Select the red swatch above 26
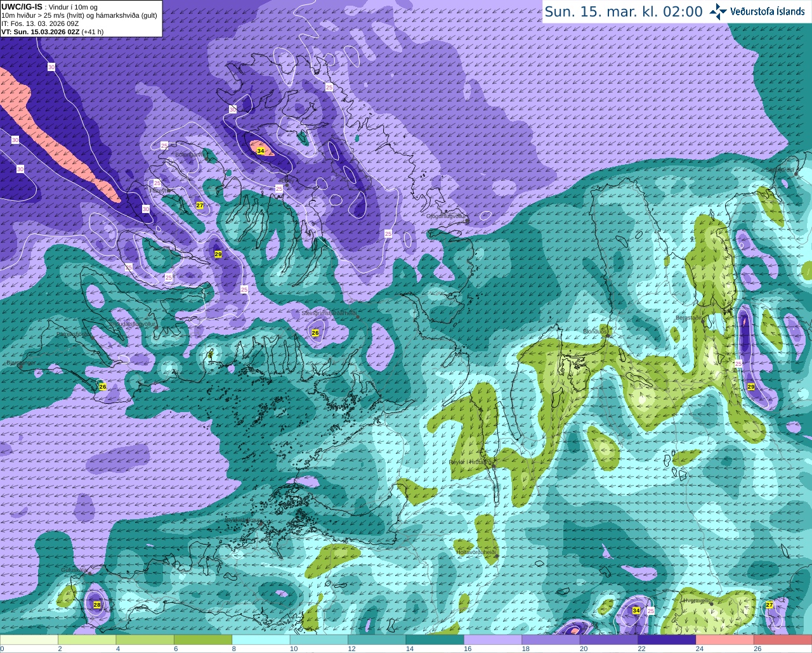Image resolution: width=812 pixels, height=653 pixels. click(x=783, y=640)
